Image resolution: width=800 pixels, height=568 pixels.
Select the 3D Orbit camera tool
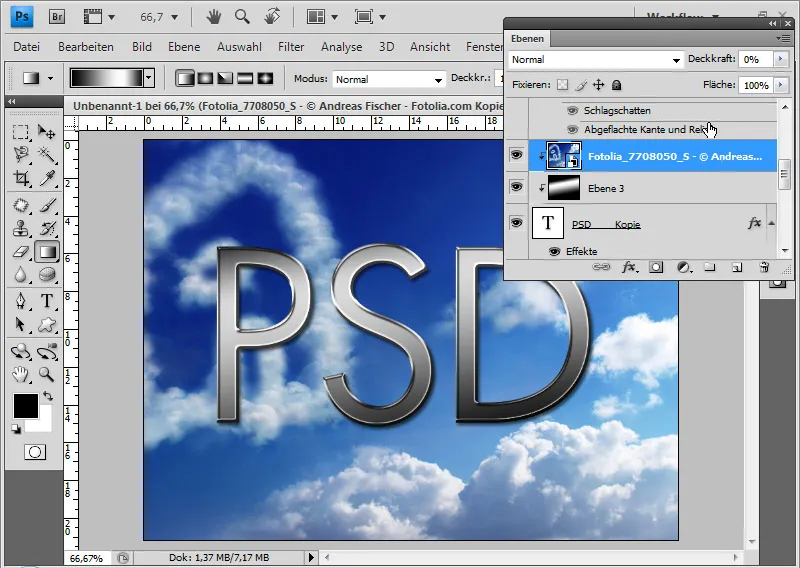point(46,351)
